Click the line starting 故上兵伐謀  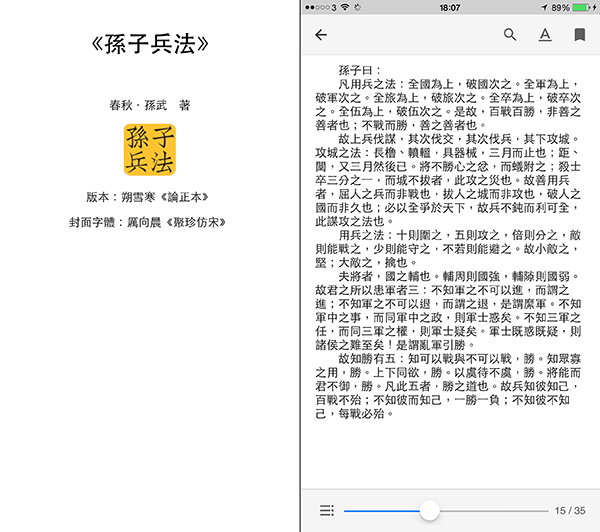pyautogui.click(x=459, y=139)
